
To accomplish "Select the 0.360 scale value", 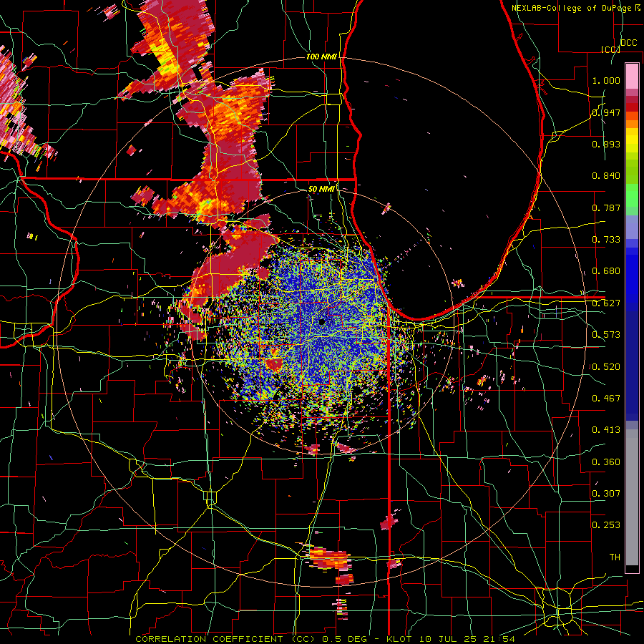I will pyautogui.click(x=606, y=462).
